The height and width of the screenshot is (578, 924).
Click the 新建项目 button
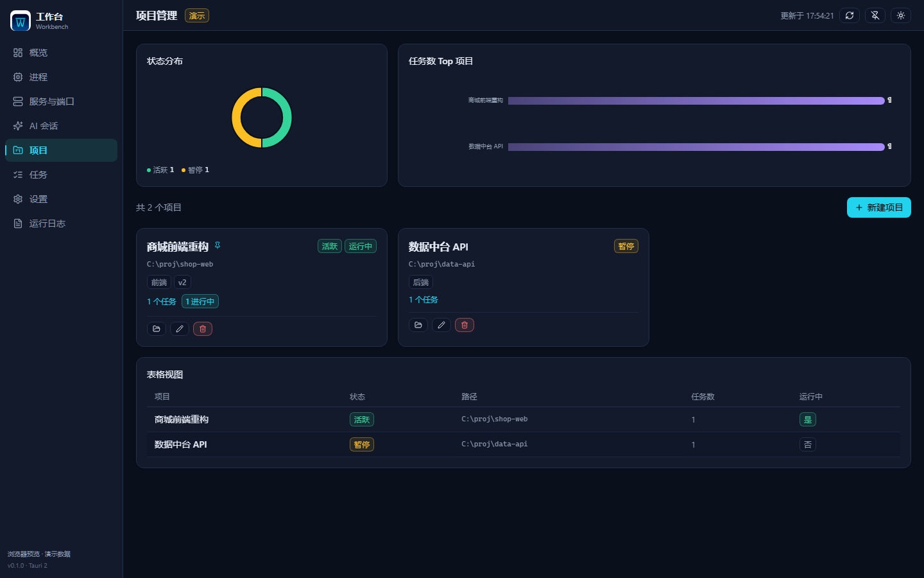[879, 207]
